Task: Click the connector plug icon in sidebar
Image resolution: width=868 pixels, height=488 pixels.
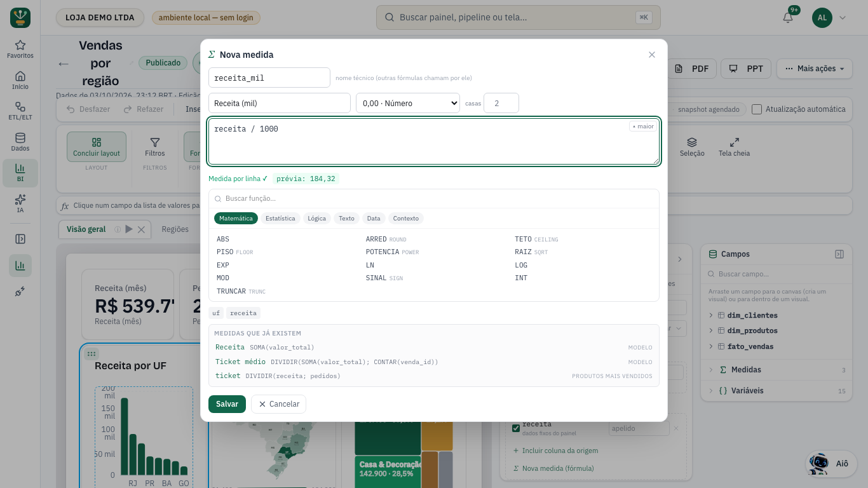Action: [x=20, y=292]
